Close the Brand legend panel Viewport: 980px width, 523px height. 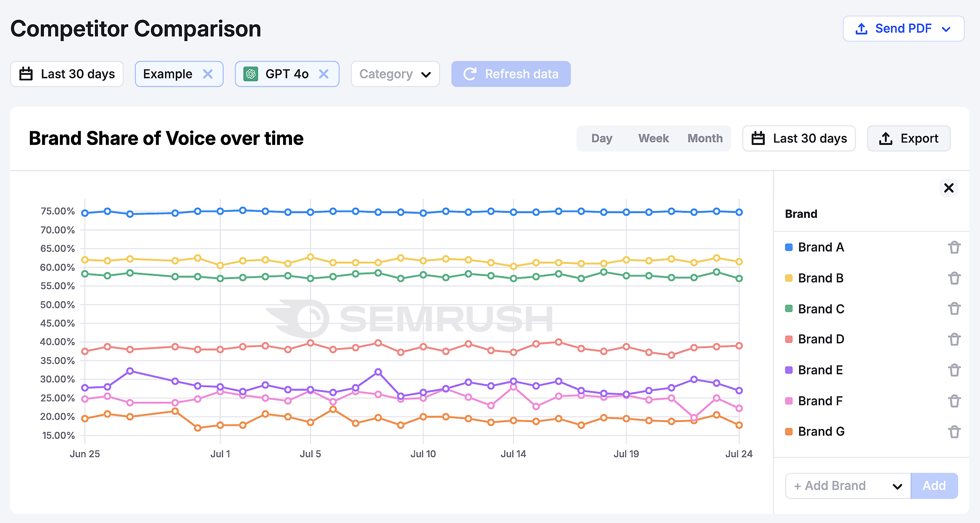[x=949, y=188]
